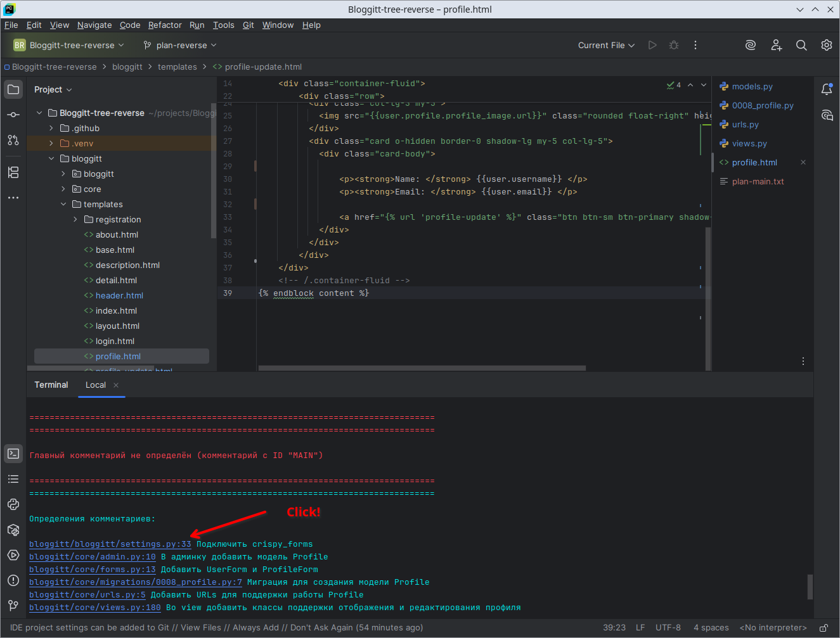Go to previous highlighted problem arrow
Screen dimensions: 840x638
pyautogui.click(x=690, y=85)
